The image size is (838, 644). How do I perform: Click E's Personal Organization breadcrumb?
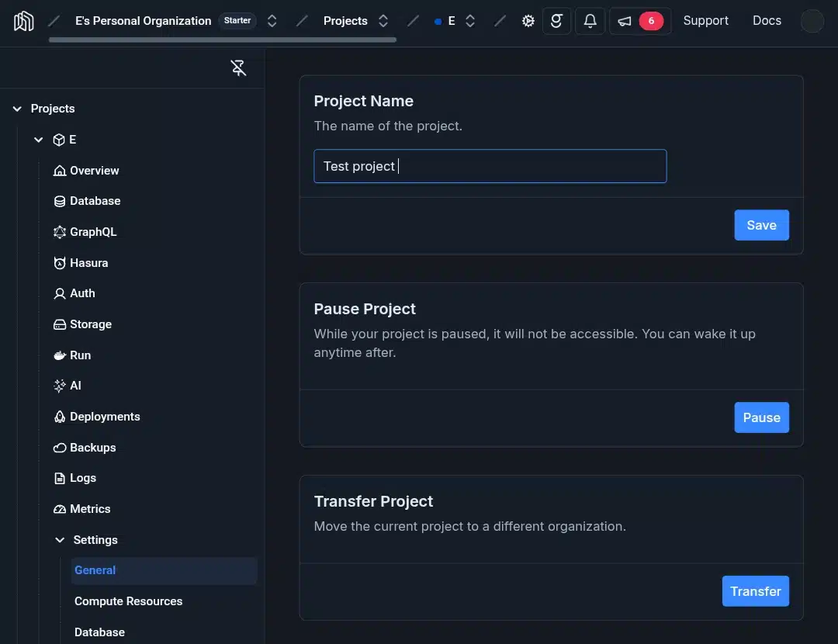click(144, 21)
